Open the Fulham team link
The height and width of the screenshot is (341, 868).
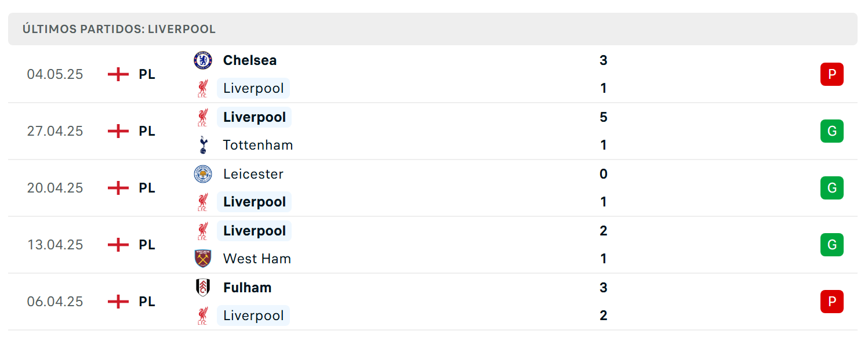click(248, 288)
